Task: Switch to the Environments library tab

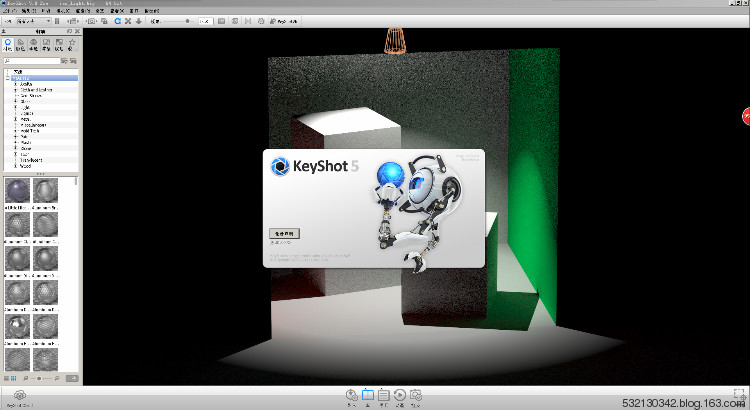Action: pyautogui.click(x=33, y=44)
